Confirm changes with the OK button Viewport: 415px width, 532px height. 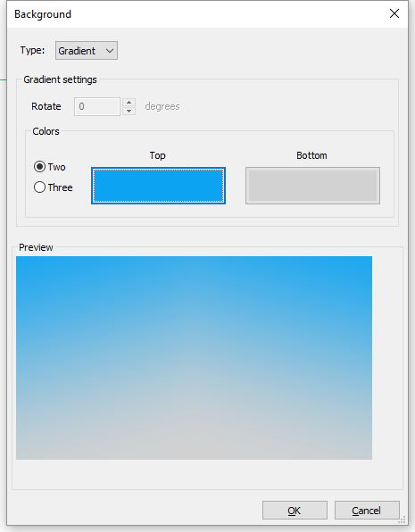[295, 511]
